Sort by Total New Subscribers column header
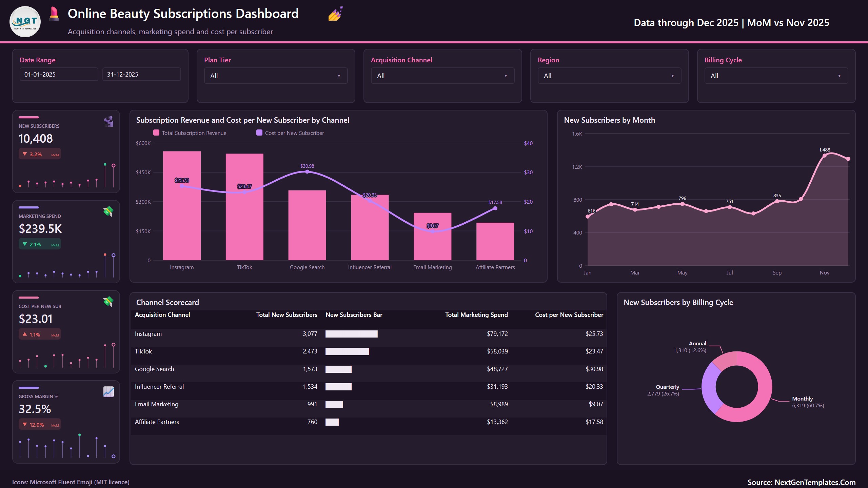 pos(287,315)
